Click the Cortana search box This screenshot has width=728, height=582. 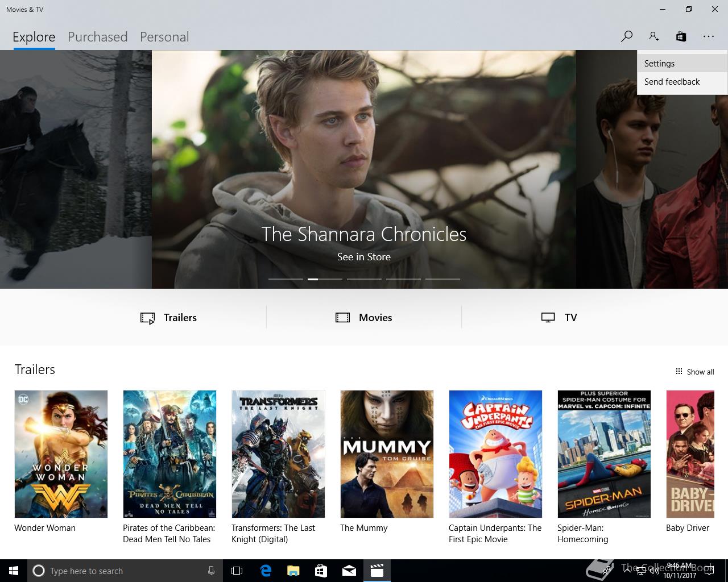(x=125, y=571)
